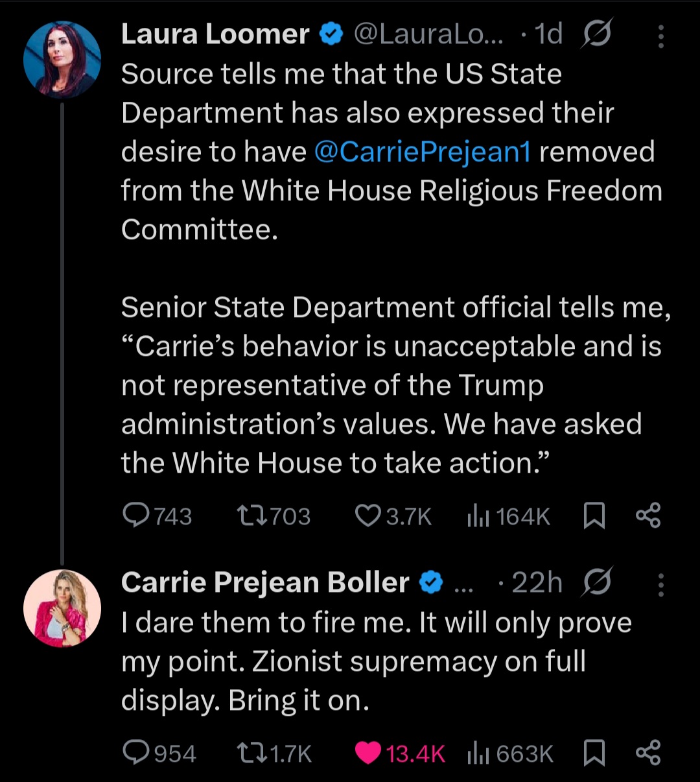This screenshot has height=782, width=700.
Task: Repost Carrie's post with 1.7K reposts
Action: coord(274,753)
